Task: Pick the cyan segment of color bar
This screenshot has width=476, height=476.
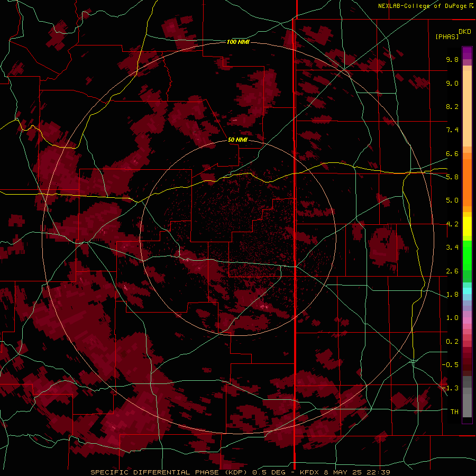Action: pos(467,291)
